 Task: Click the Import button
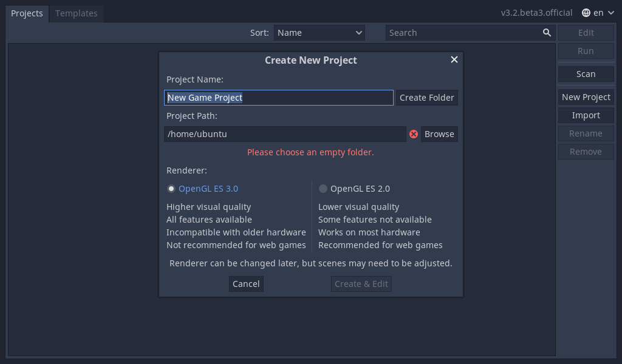[x=586, y=115]
